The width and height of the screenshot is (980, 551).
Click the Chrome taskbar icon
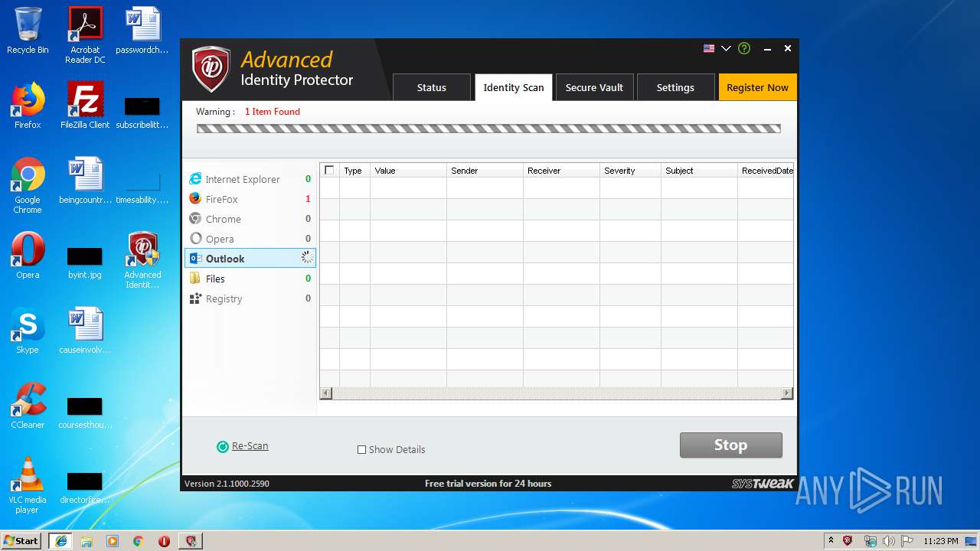pos(138,540)
